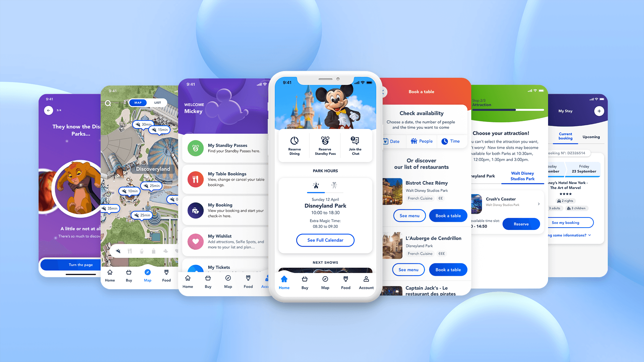Click Book a table at Bistrot Chez Rémy
The height and width of the screenshot is (362, 644).
point(448,215)
